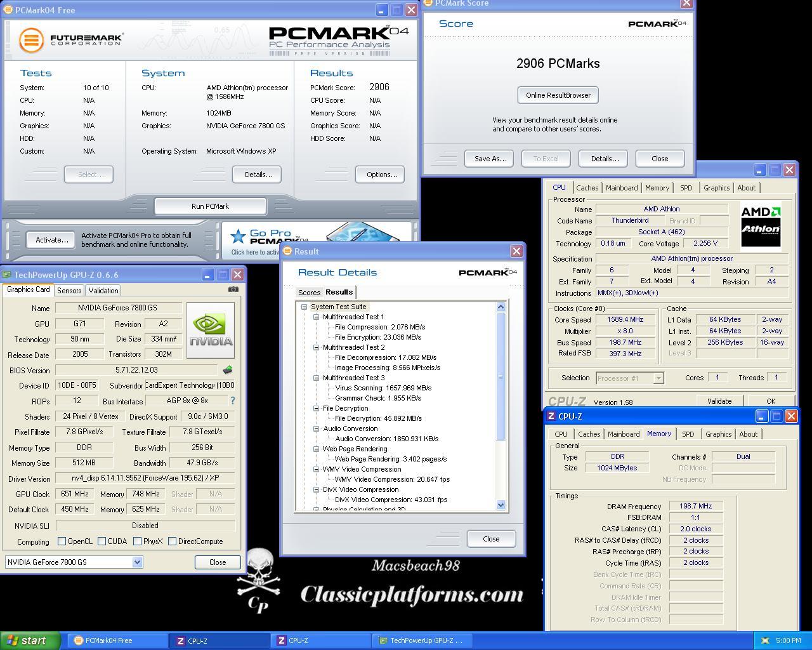
Task: Click the BIOS Version value field
Action: coord(137,370)
